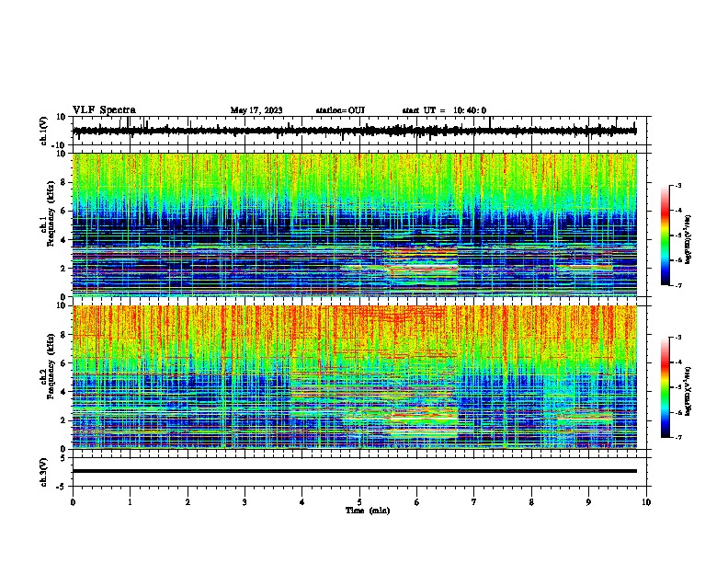The height and width of the screenshot is (563, 728).
Task: Click the "2" kHz tick of ch.1 spectrogram
Action: point(63,269)
